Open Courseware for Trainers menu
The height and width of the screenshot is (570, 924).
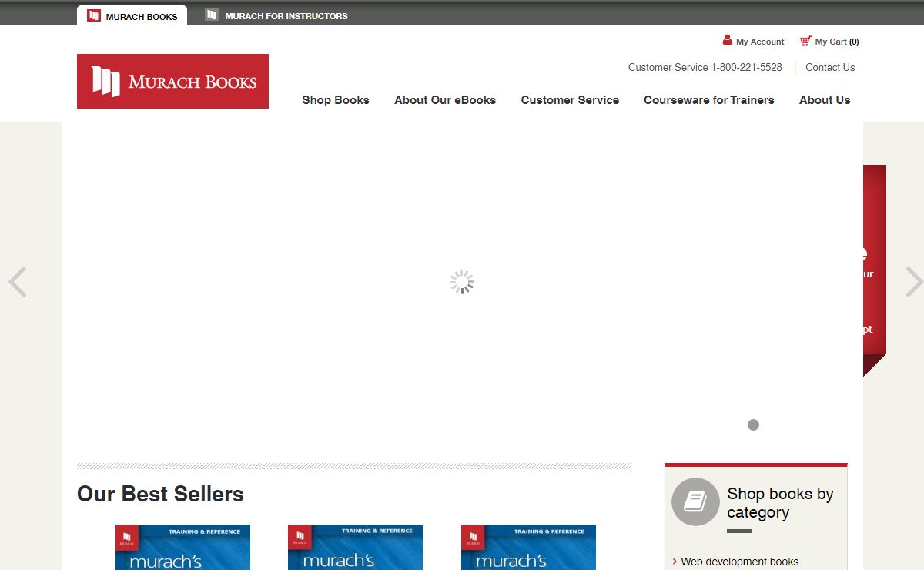pos(709,100)
